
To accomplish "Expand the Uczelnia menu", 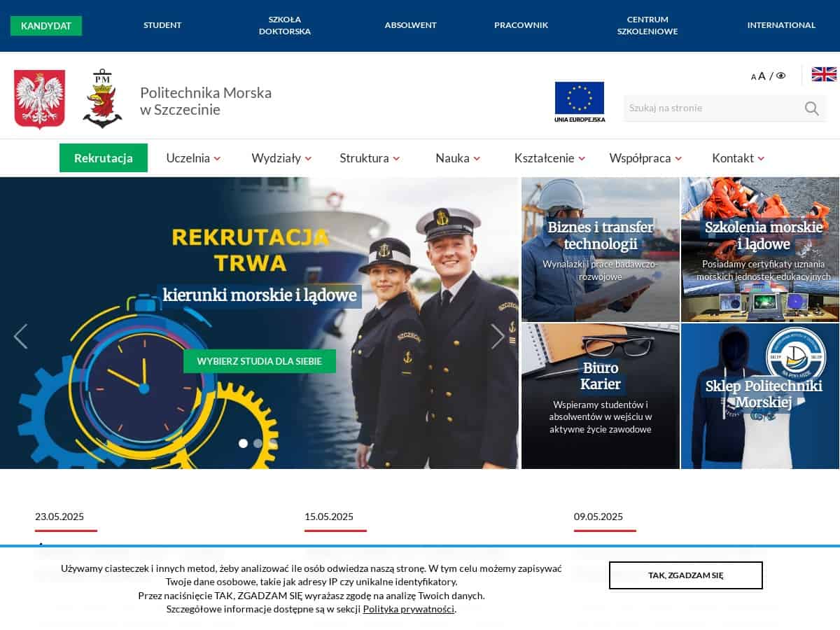I will 193,158.
